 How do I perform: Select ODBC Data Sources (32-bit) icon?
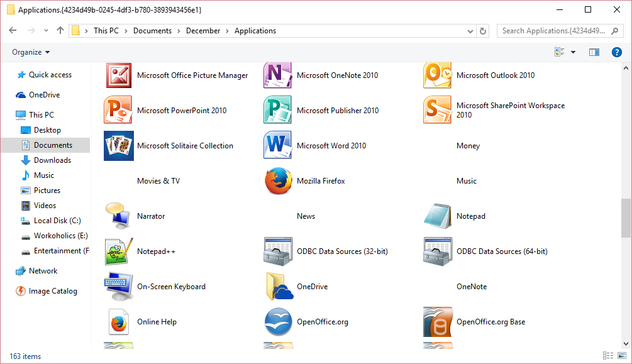pos(278,251)
